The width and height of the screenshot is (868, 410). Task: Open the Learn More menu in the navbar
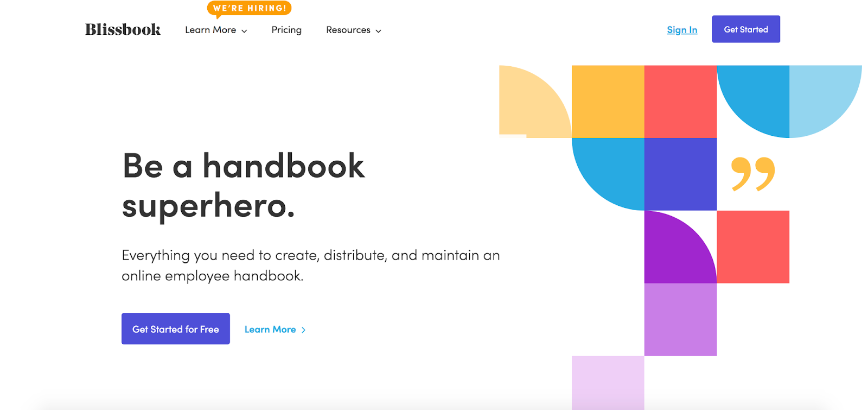(210, 30)
